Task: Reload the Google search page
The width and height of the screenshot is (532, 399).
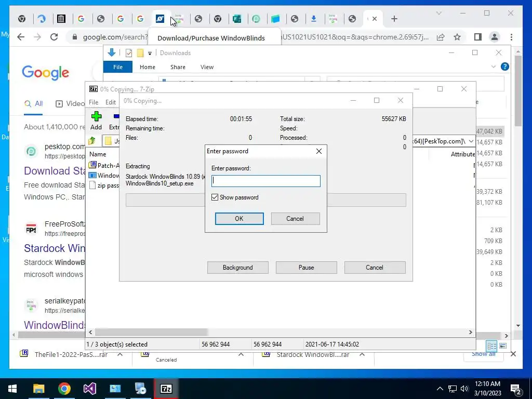Action: tap(54, 37)
